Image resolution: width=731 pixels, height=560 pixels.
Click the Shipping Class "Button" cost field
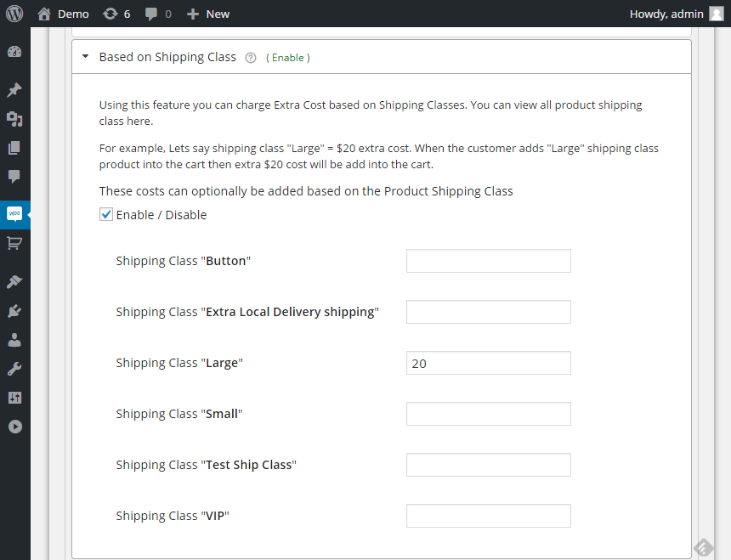pyautogui.click(x=488, y=261)
